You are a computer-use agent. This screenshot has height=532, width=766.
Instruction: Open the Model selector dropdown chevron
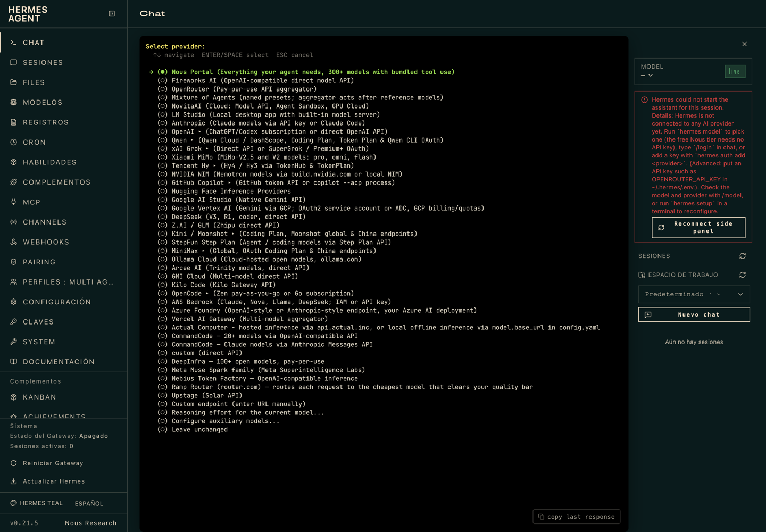pyautogui.click(x=651, y=76)
